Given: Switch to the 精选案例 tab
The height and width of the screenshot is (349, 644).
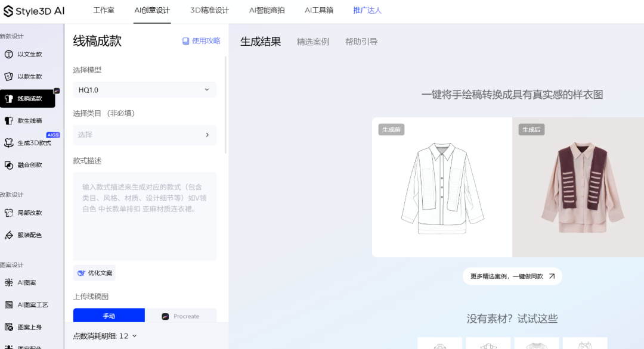Looking at the screenshot, I should pyautogui.click(x=313, y=41).
